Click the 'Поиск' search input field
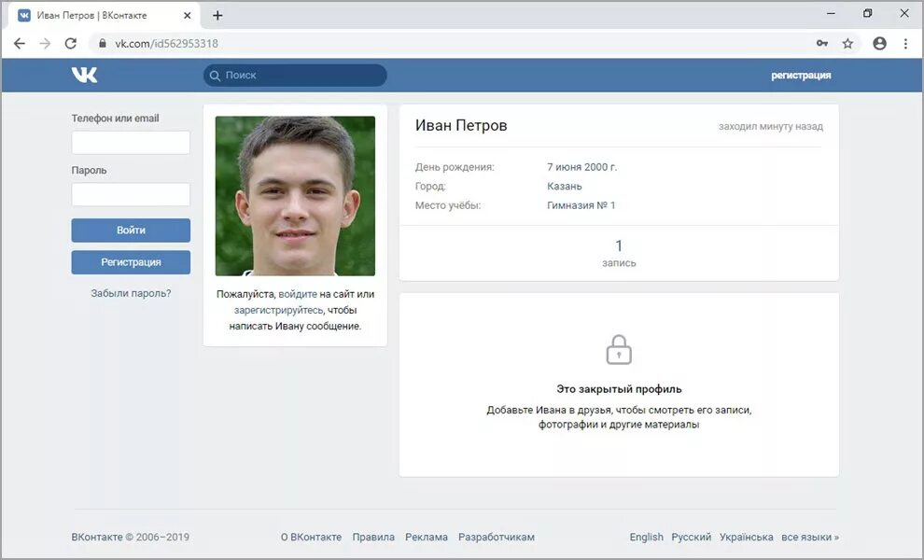Screen dimensions: 924x560 coord(299,75)
